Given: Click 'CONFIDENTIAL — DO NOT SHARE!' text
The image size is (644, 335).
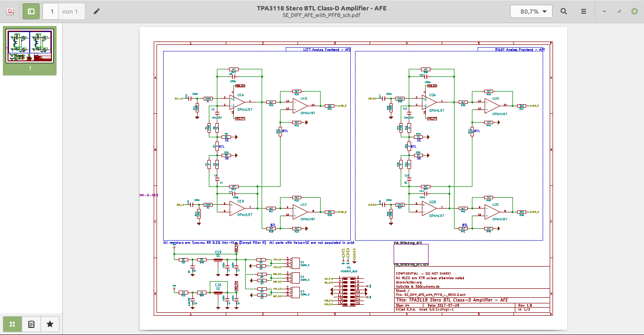Looking at the screenshot, I should point(423,274).
